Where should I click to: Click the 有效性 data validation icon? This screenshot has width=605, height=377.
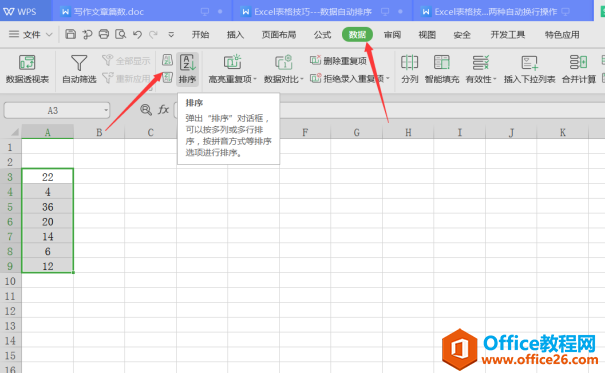point(480,63)
